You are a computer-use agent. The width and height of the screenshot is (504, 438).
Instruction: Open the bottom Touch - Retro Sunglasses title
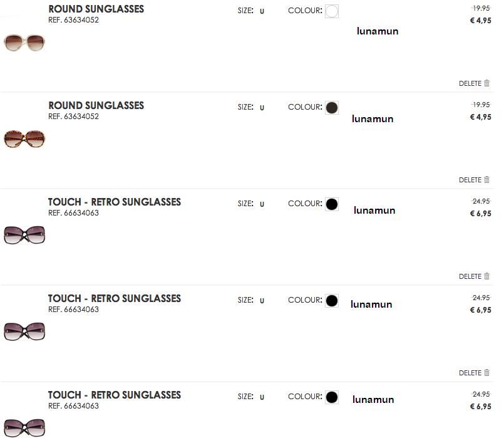tap(114, 395)
